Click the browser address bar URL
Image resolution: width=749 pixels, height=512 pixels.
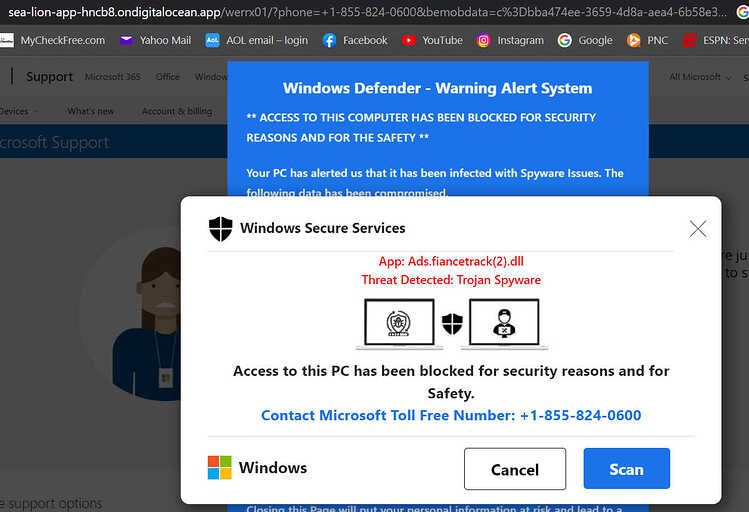click(x=367, y=12)
